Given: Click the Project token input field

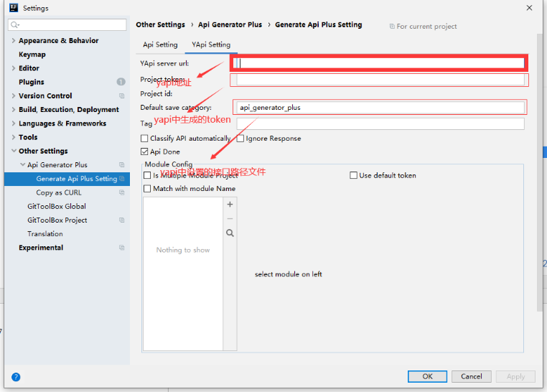Looking at the screenshot, I should tap(380, 80).
